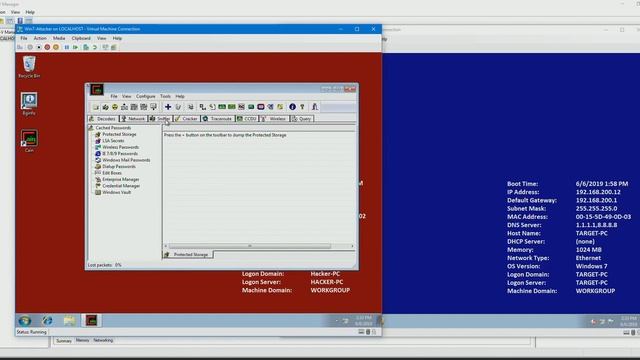Viewport: 640px width, 360px height.
Task: Switch to the Query tab
Action: pyautogui.click(x=302, y=119)
